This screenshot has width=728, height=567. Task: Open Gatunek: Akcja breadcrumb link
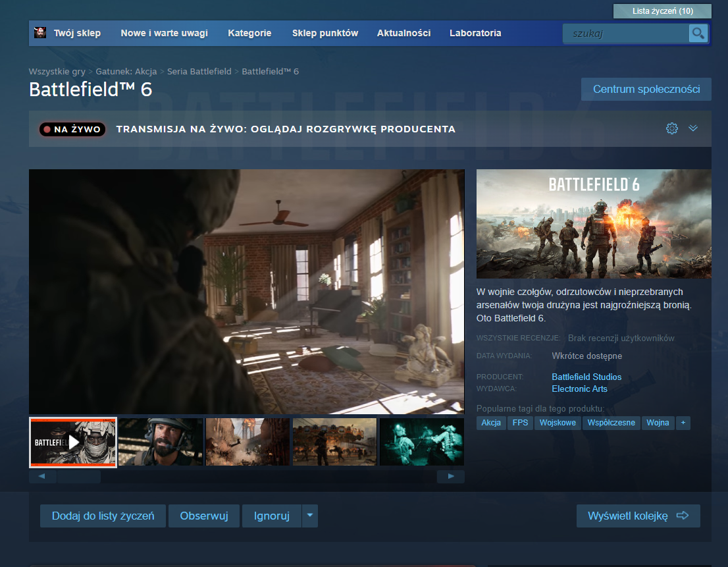[126, 72]
